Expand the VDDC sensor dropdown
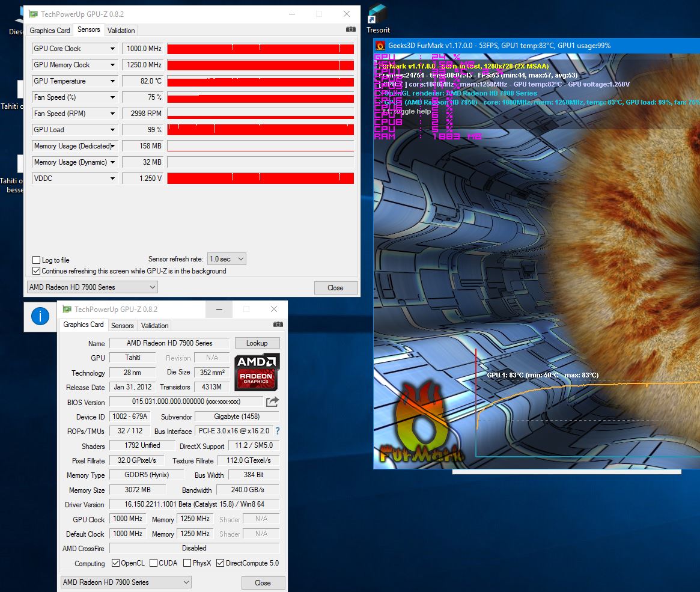Screen dimensions: 700x592 coord(112,179)
